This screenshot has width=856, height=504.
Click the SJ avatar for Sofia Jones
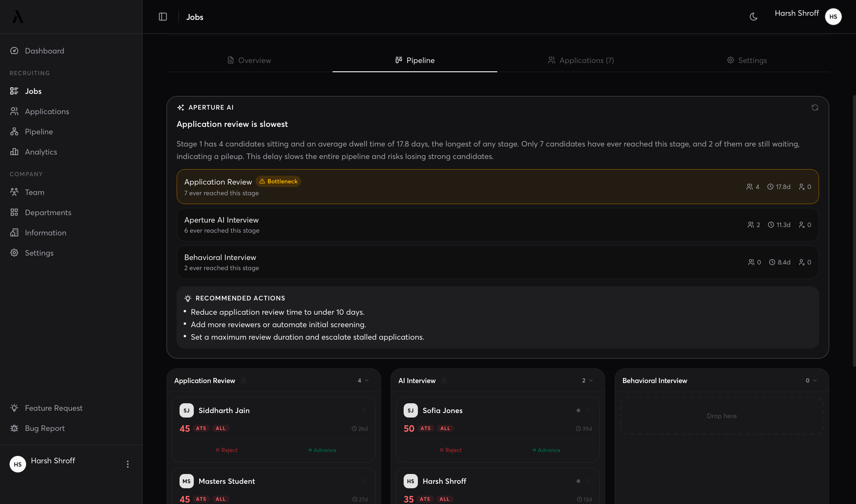tap(410, 411)
